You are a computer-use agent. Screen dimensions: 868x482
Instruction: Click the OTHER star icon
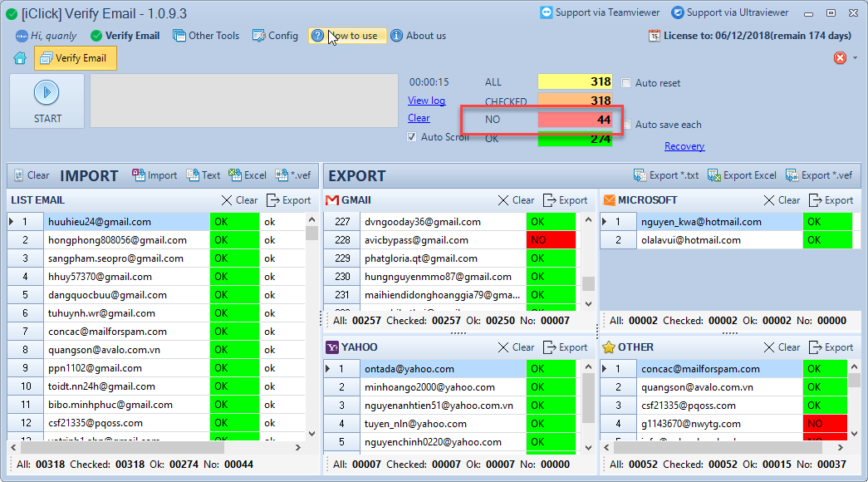pos(609,347)
